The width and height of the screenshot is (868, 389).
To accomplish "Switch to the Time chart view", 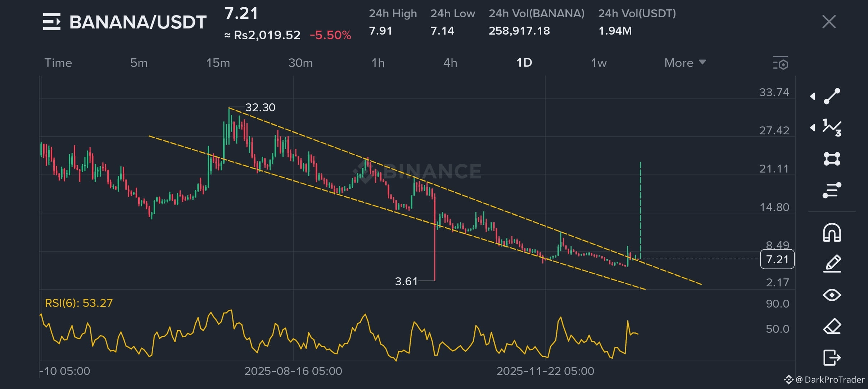I will tap(58, 63).
